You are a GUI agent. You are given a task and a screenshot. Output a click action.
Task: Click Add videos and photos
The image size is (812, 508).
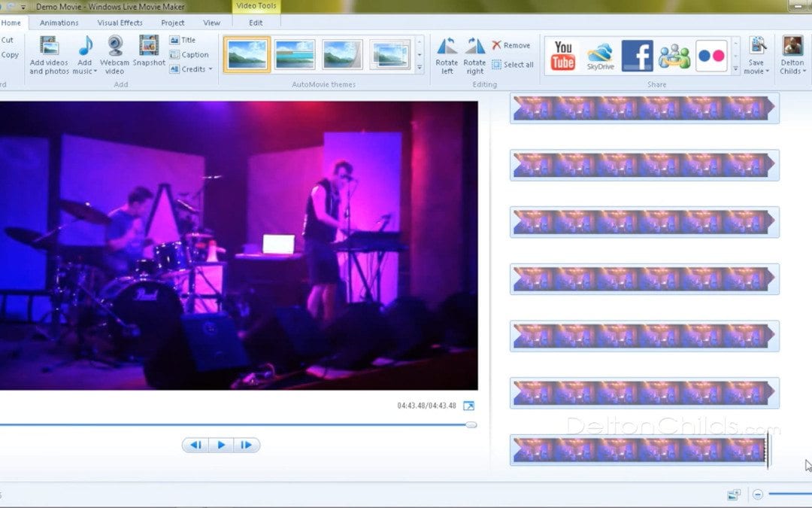[x=48, y=54]
